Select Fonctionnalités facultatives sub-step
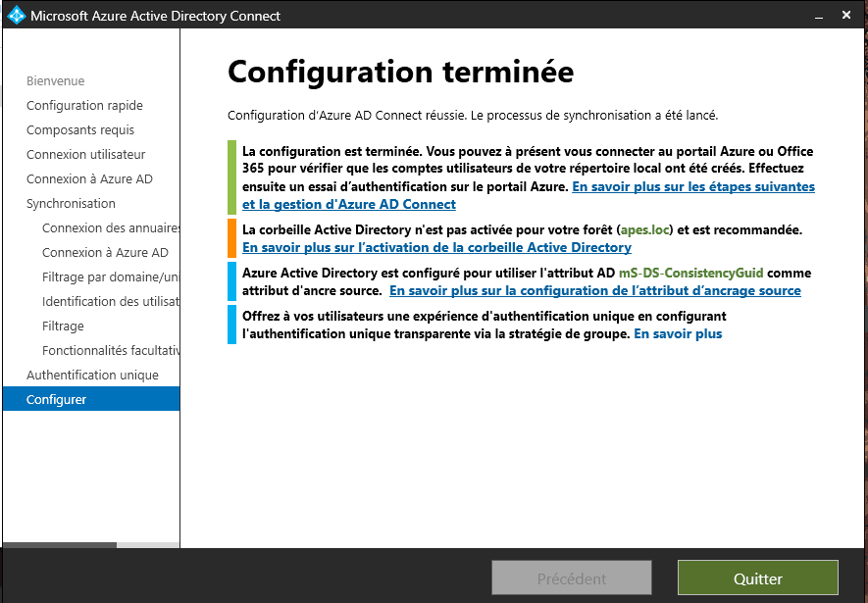This screenshot has width=868, height=603. [x=110, y=350]
